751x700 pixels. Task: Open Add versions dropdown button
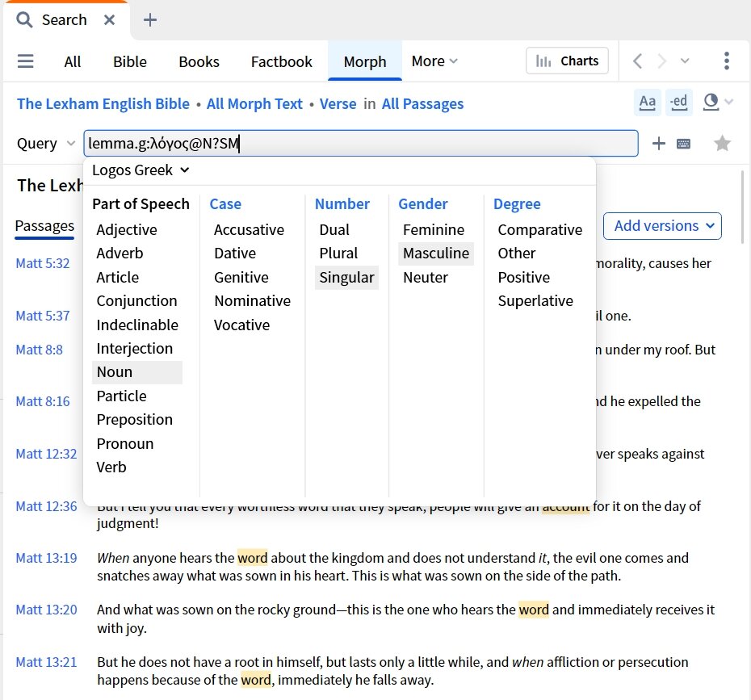662,226
